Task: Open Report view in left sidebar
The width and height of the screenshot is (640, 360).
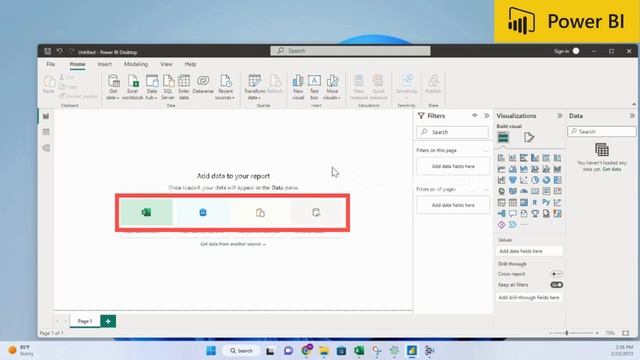Action: click(x=46, y=116)
